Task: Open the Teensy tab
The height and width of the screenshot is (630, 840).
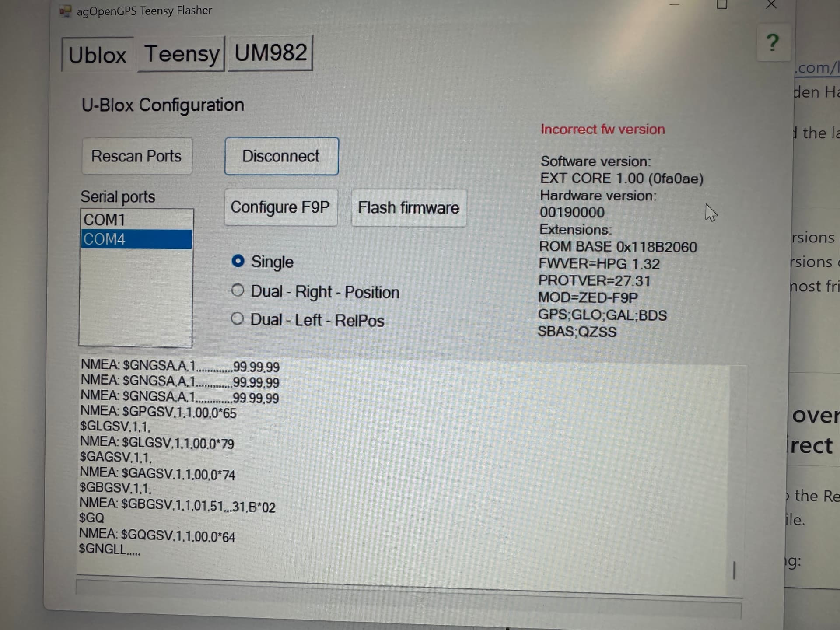Action: [182, 54]
